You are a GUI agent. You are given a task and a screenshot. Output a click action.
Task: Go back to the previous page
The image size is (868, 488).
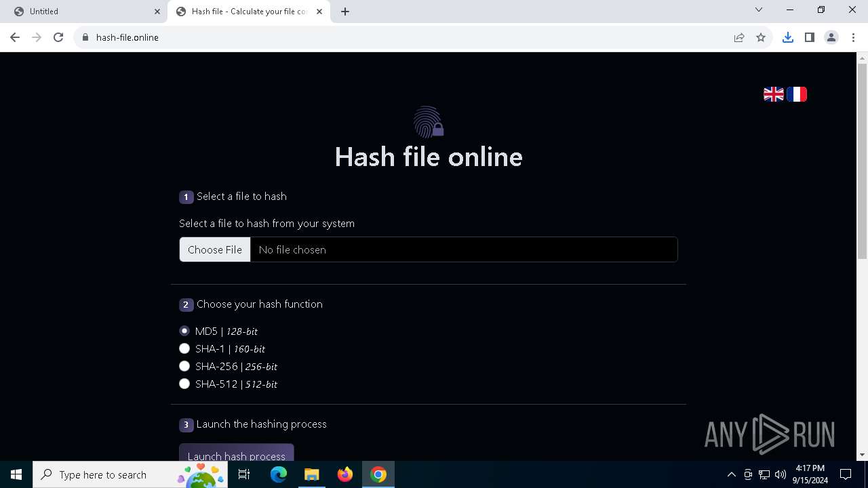tap(15, 37)
